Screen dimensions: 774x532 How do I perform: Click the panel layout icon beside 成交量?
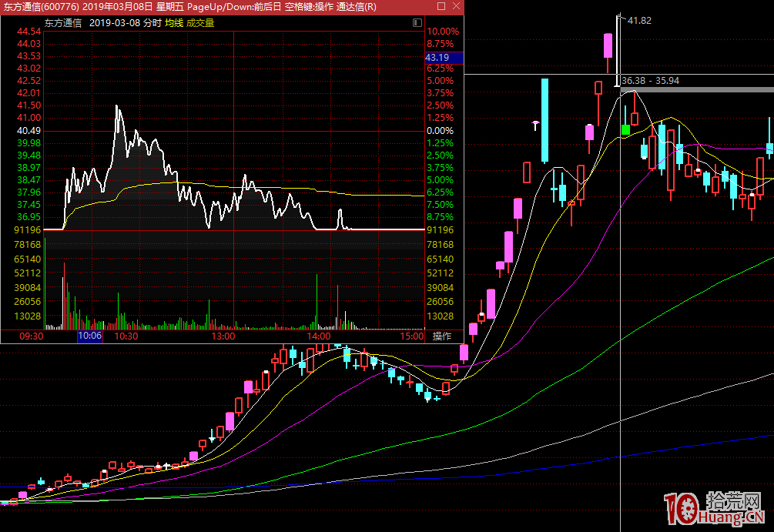(417, 23)
